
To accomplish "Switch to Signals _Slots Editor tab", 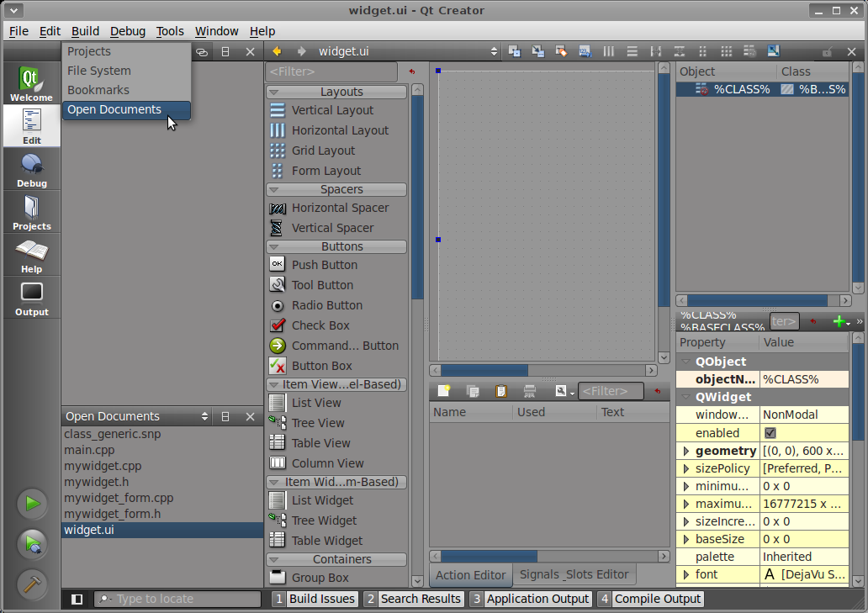I will (574, 574).
